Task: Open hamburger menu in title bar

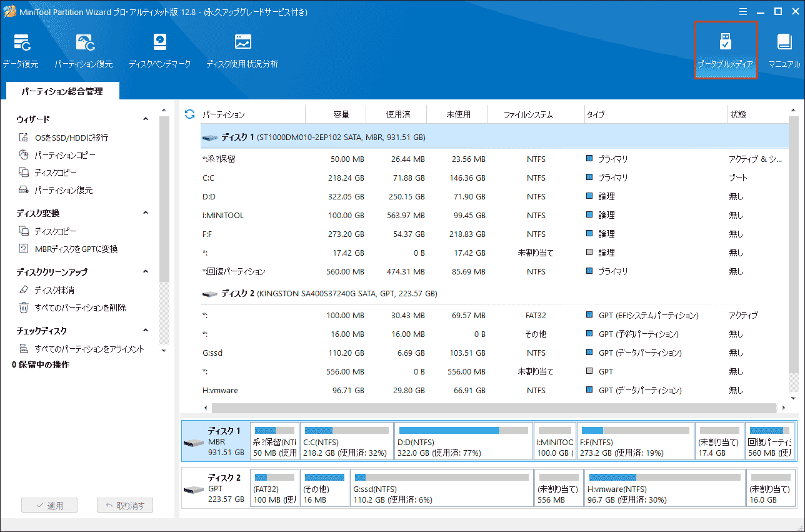Action: tap(742, 11)
